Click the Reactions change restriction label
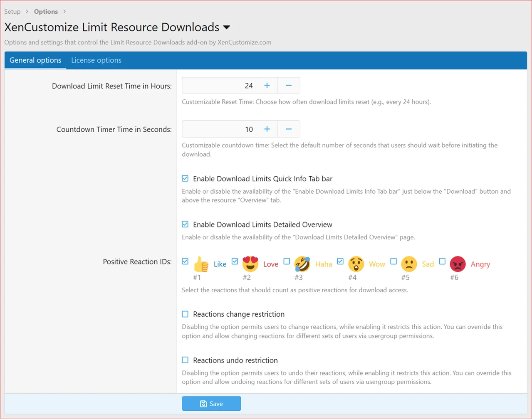 [239, 314]
